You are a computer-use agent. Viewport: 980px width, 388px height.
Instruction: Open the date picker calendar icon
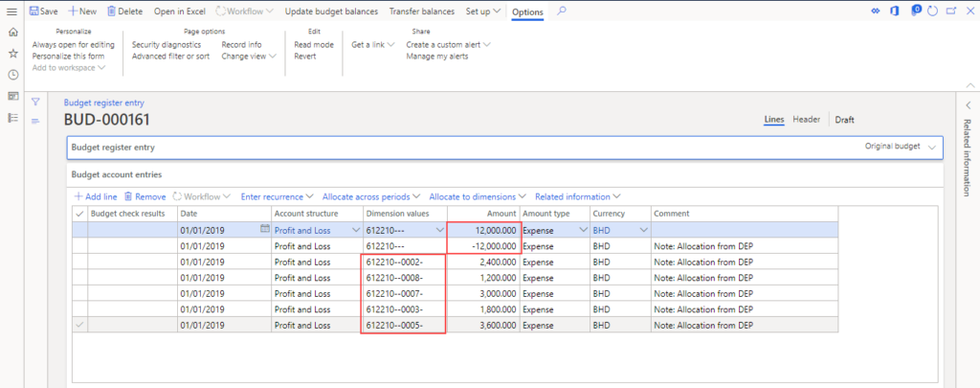pyautogui.click(x=264, y=230)
